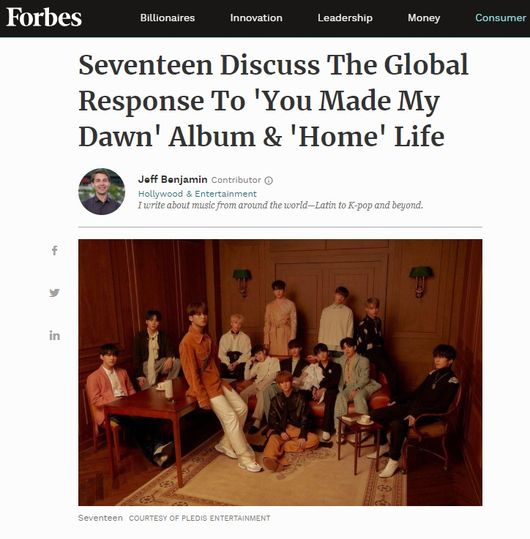Open Hollywood & Entertainment section link

[197, 194]
